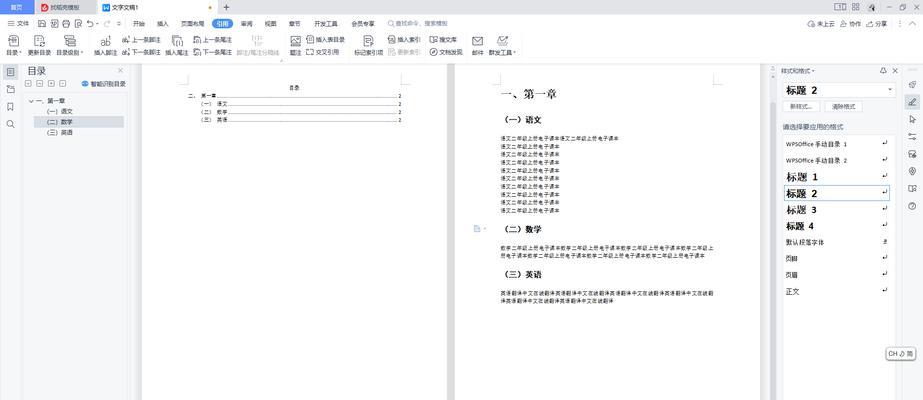Click the 清除格式 clear formatting button
Screen dimensions: 923x400
click(x=844, y=106)
